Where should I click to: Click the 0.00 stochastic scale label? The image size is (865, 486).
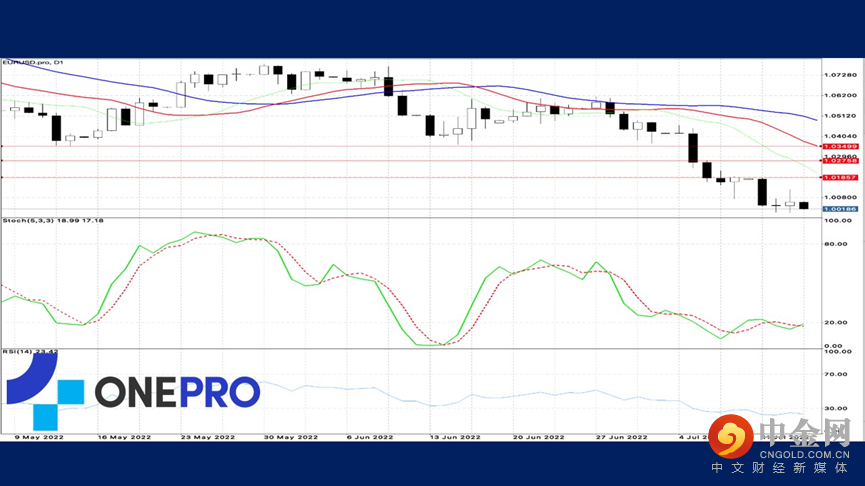pyautogui.click(x=834, y=346)
